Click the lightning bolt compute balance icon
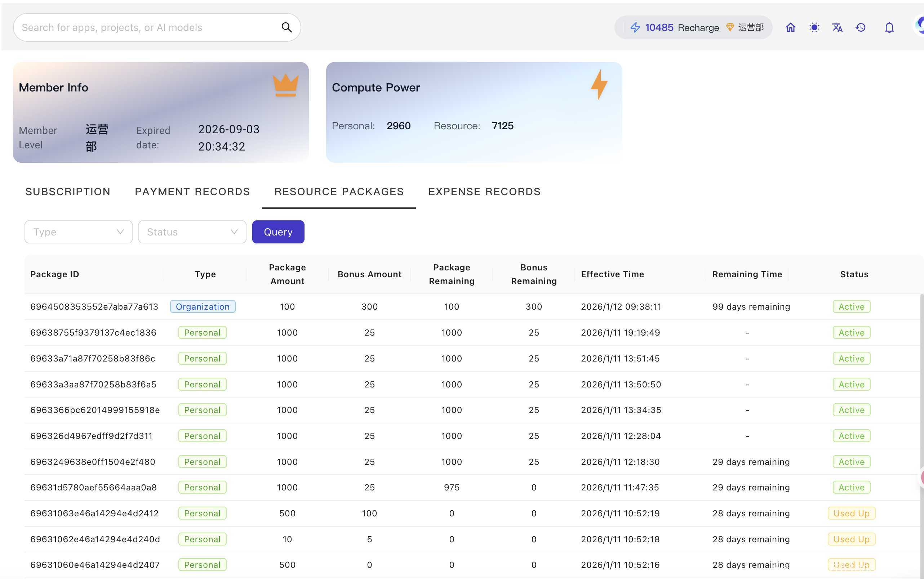 (x=635, y=28)
